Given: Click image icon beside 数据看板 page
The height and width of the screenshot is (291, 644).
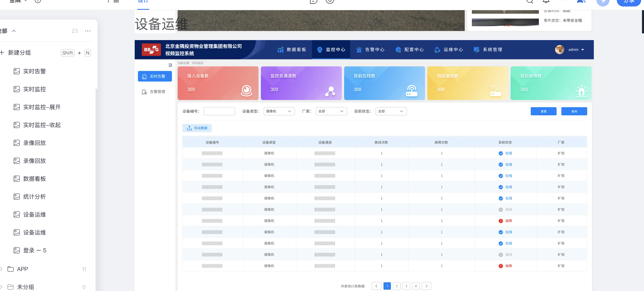Looking at the screenshot, I should (16, 179).
